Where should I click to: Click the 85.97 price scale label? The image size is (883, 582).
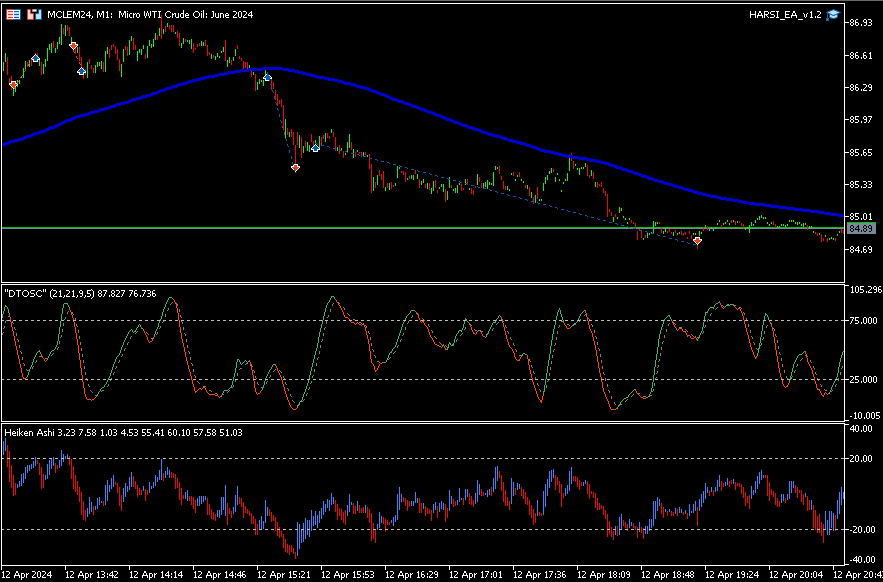tap(860, 119)
